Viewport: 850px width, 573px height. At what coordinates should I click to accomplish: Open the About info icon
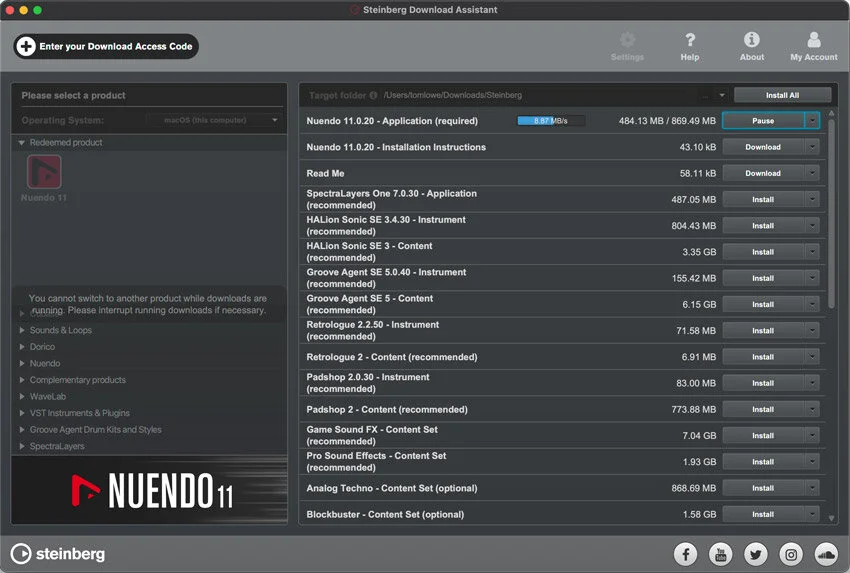[x=751, y=40]
